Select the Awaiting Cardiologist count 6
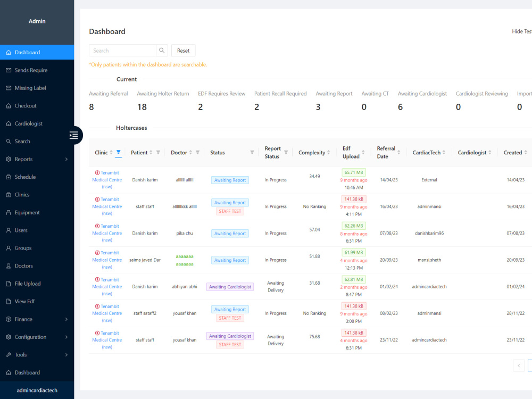Screen dimensions: 532x399 [x=400, y=107]
